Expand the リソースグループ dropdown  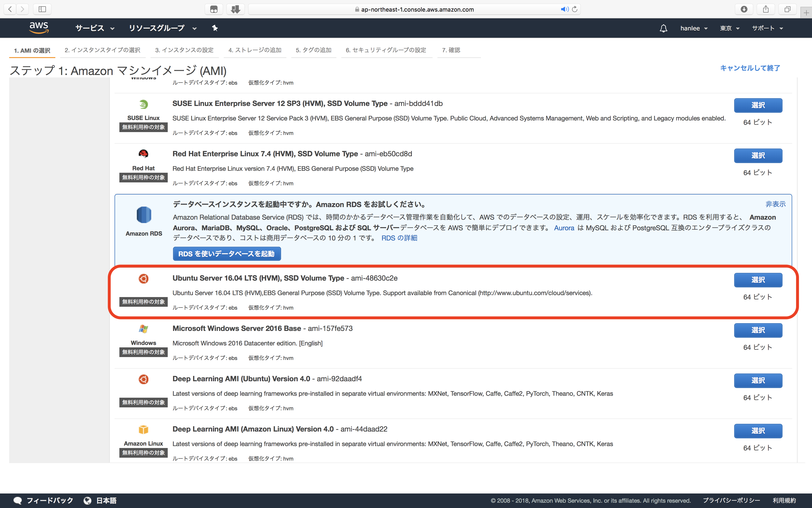click(163, 28)
